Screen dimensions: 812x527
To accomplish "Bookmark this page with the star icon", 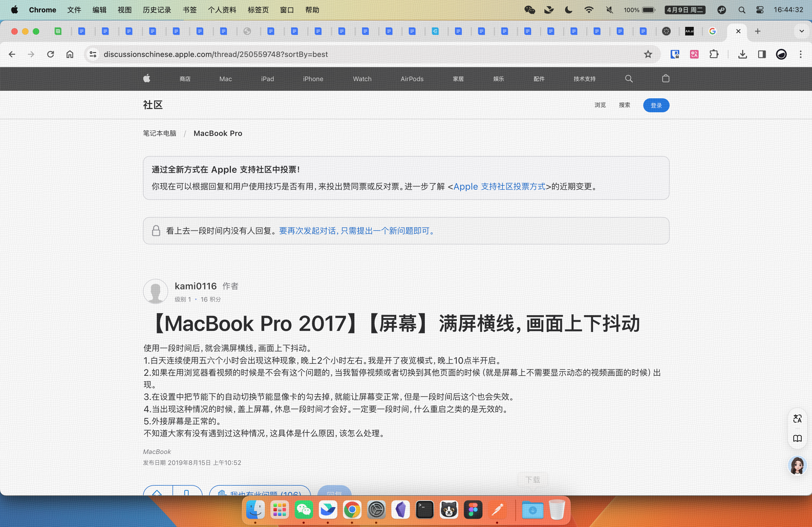I will tap(648, 54).
